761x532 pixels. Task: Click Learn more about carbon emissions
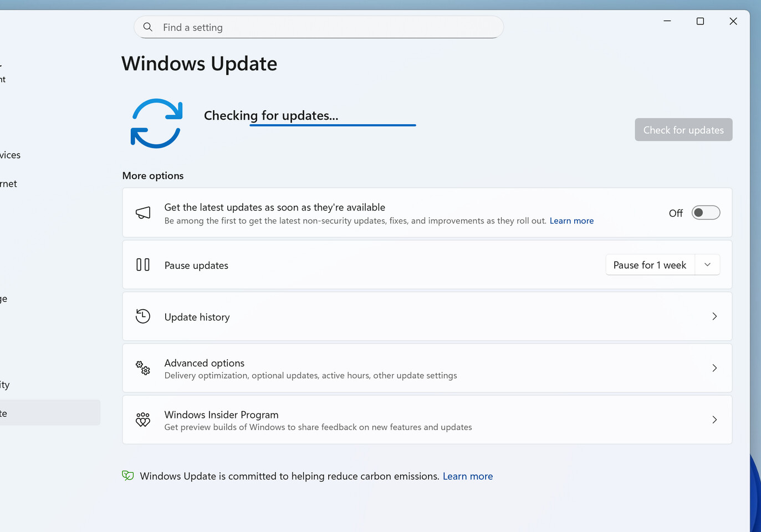pyautogui.click(x=467, y=476)
